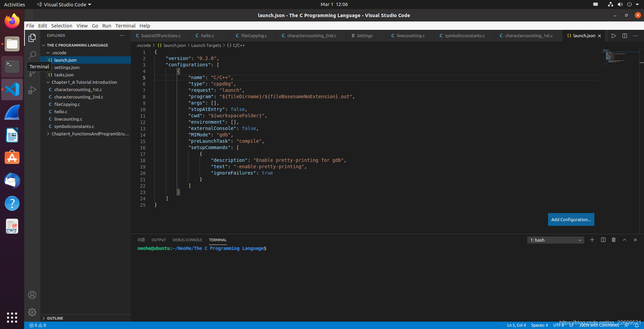Click the Explorer more actions ellipsis
Screen dimensions: 644x329
122,36
